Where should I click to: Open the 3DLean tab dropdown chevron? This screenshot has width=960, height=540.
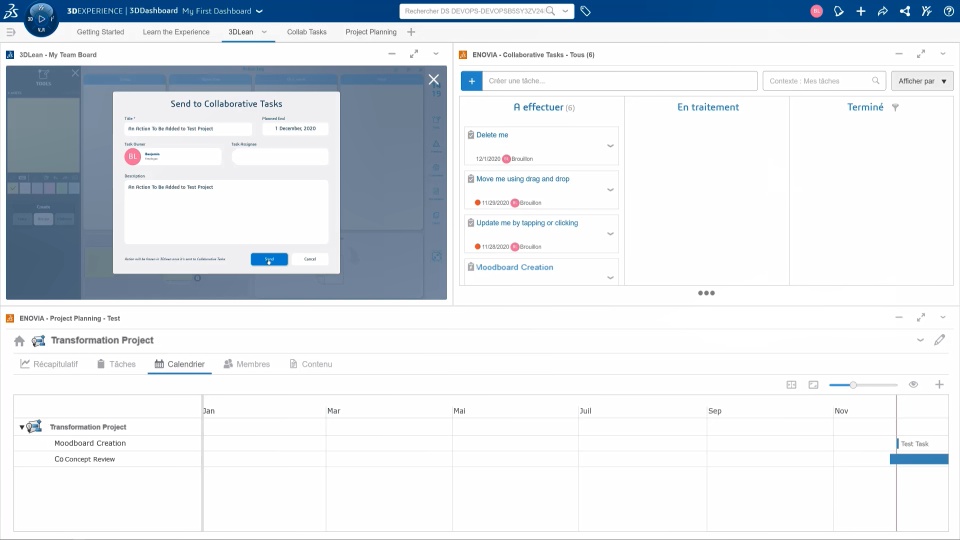click(264, 32)
